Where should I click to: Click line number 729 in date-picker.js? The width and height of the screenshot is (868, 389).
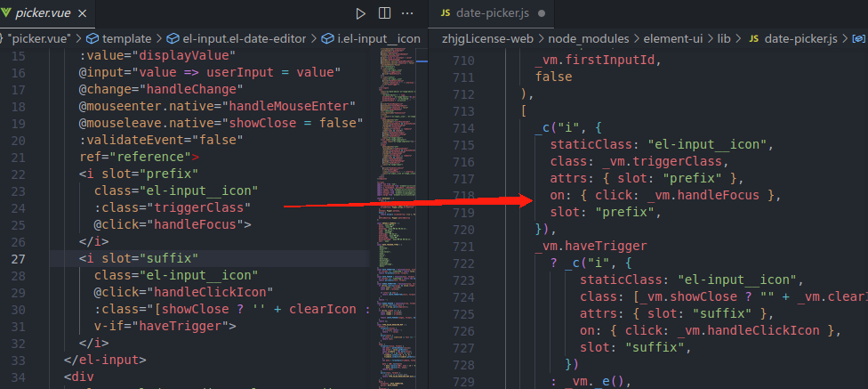pyautogui.click(x=463, y=381)
